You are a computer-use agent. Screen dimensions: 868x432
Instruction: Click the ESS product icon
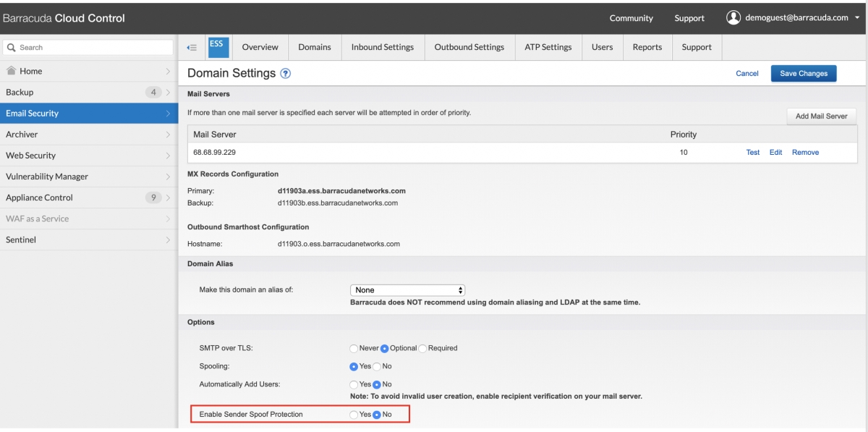[x=217, y=46]
